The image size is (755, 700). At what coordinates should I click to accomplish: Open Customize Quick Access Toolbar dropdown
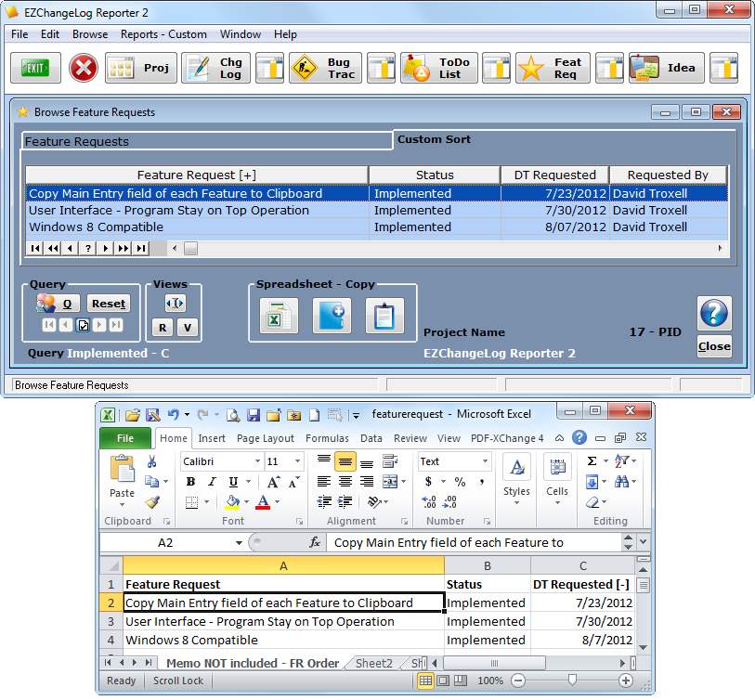[x=357, y=416]
